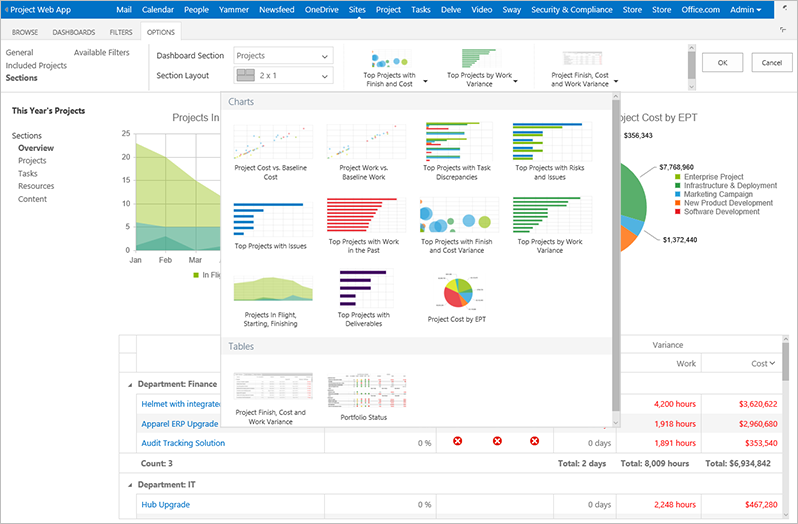
Task: Open the Dashboard Section dropdown
Action: click(282, 56)
